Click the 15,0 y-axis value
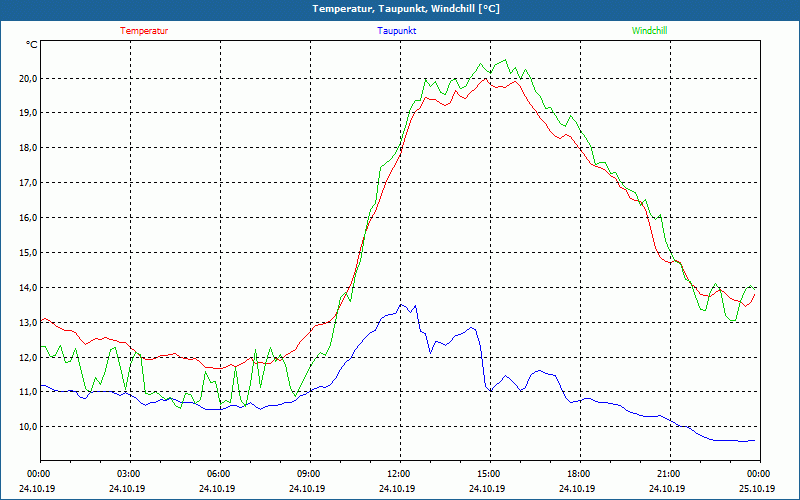 28,253
